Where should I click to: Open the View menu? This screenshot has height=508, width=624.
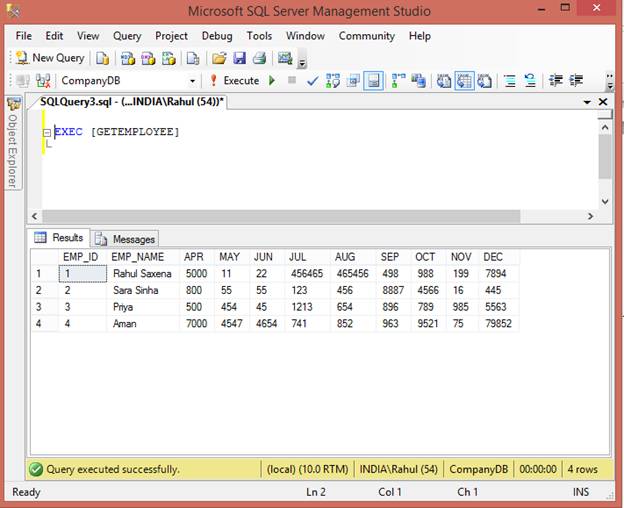coord(88,36)
